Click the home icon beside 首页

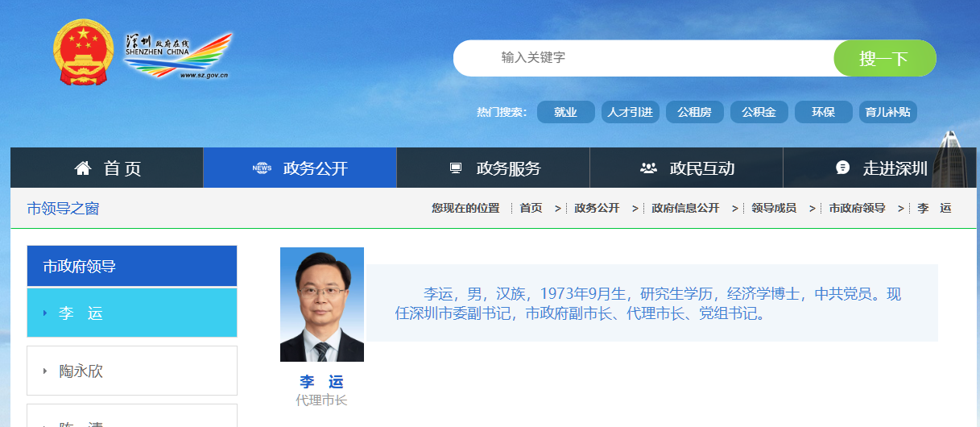(83, 168)
